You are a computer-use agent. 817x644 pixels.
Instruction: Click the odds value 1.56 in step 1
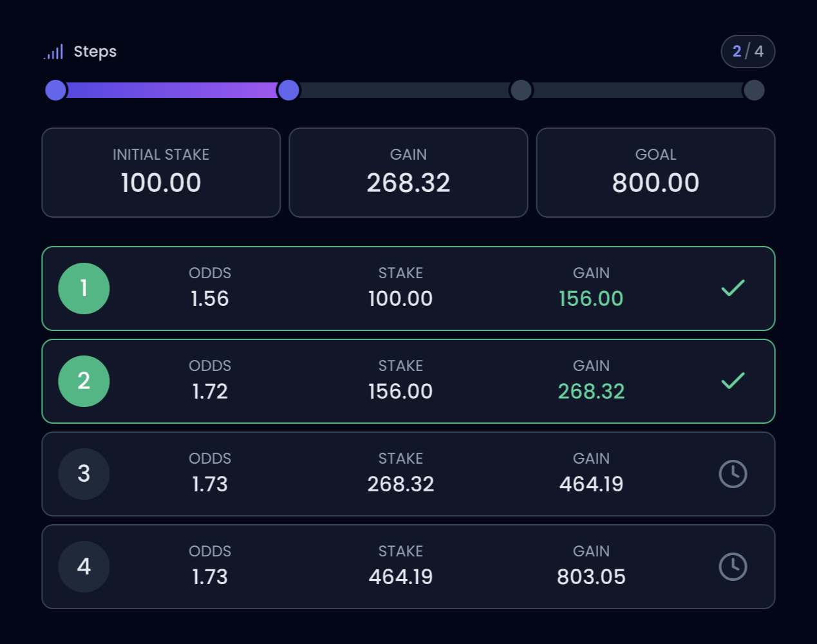[210, 299]
